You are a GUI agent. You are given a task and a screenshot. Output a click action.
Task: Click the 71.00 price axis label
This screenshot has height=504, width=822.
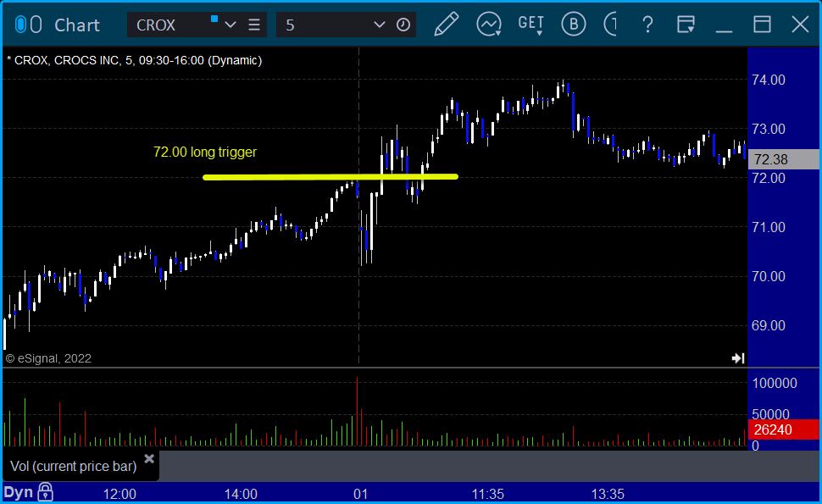[769, 227]
